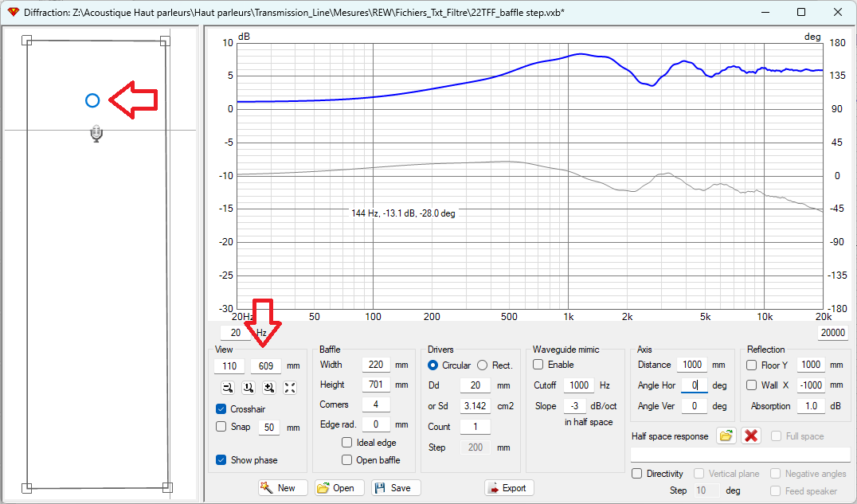Select the blue driver circle on baffle
The height and width of the screenshot is (504, 857).
click(92, 100)
